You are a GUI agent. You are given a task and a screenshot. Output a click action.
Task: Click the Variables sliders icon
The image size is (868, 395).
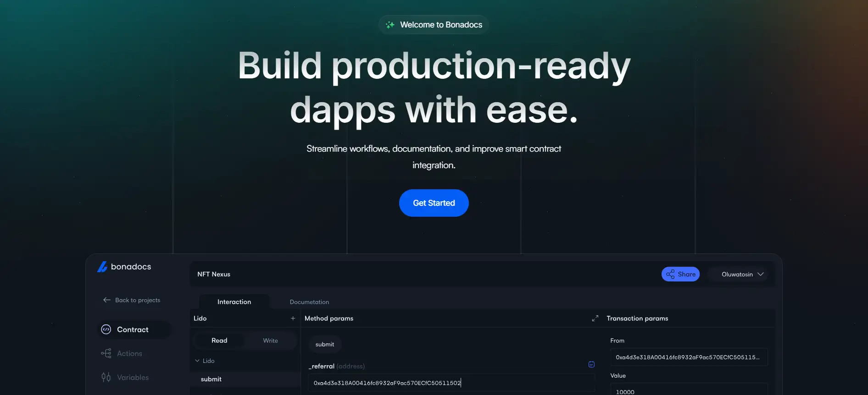[106, 377]
